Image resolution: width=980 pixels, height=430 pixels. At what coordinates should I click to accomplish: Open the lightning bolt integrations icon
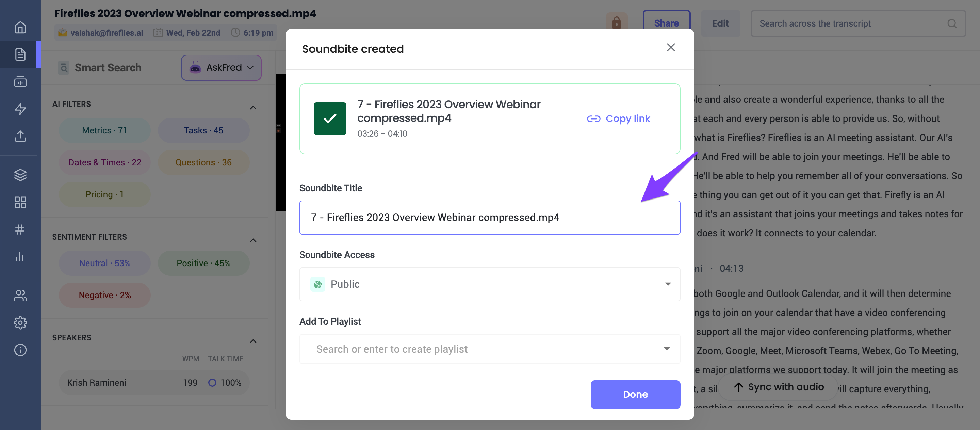20,109
